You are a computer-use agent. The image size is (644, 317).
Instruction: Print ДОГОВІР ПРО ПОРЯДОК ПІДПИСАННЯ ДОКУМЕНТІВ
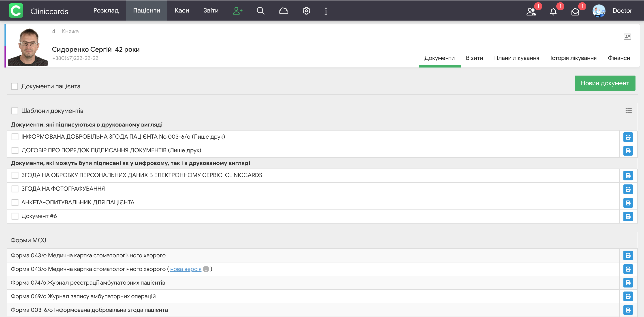click(628, 151)
